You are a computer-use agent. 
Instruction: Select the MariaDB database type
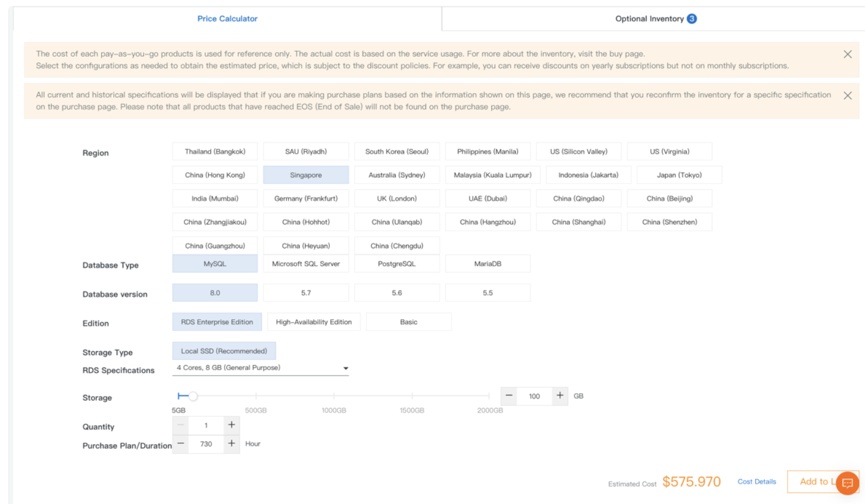[x=488, y=263]
